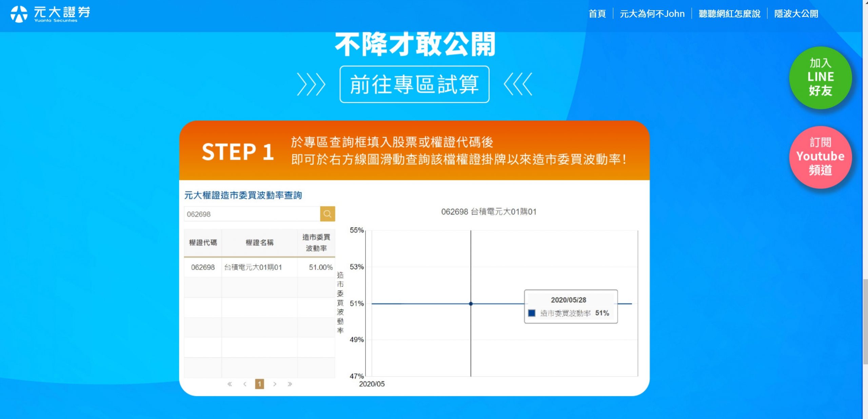Go to first page double-left arrow

tap(230, 384)
